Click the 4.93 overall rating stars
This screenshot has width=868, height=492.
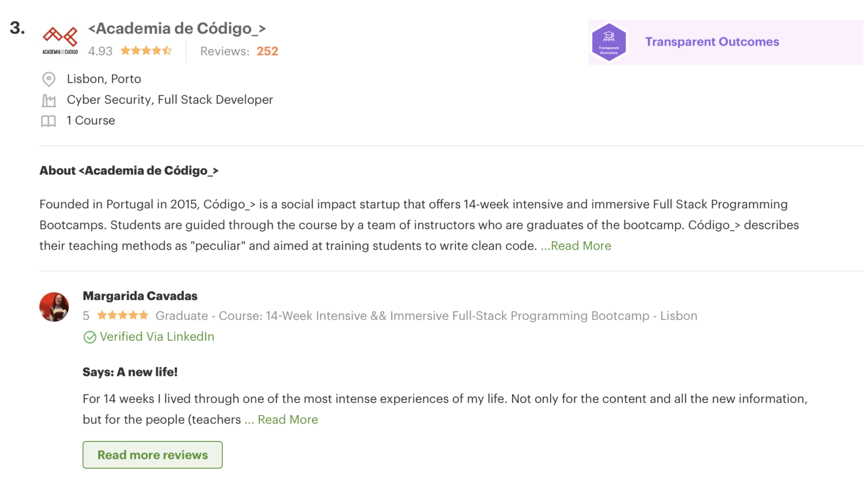(145, 50)
